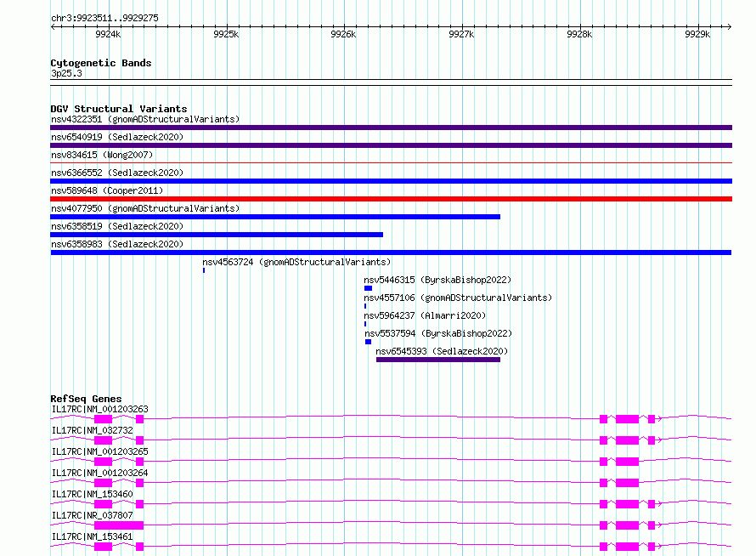Viewport: 756px width, 556px height.
Task: Click the 9926k ruler tick label
Action: coord(344,34)
